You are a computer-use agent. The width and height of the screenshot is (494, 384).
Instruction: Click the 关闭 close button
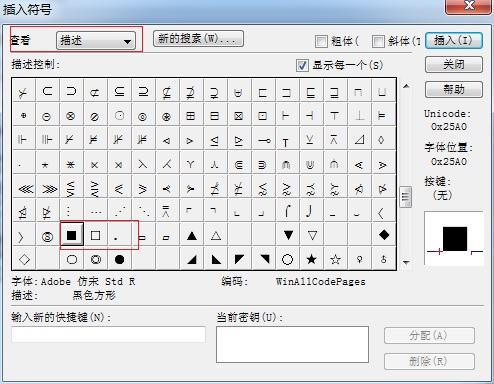pos(454,64)
